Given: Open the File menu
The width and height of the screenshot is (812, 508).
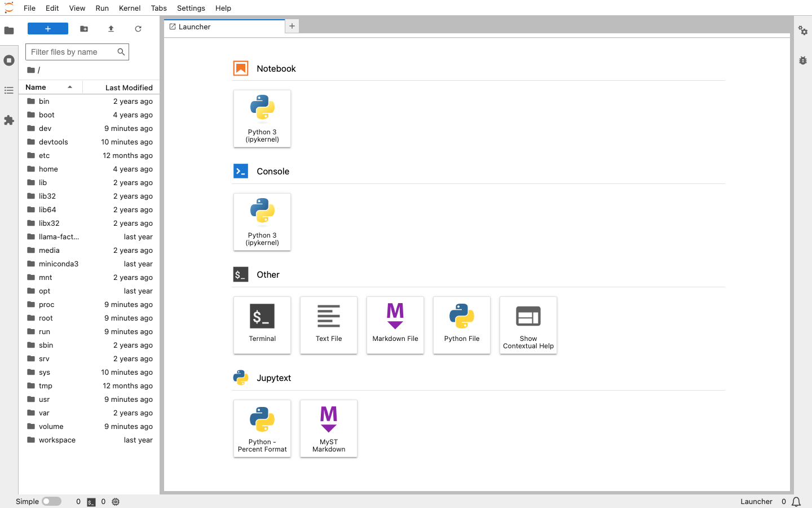Looking at the screenshot, I should 30,8.
